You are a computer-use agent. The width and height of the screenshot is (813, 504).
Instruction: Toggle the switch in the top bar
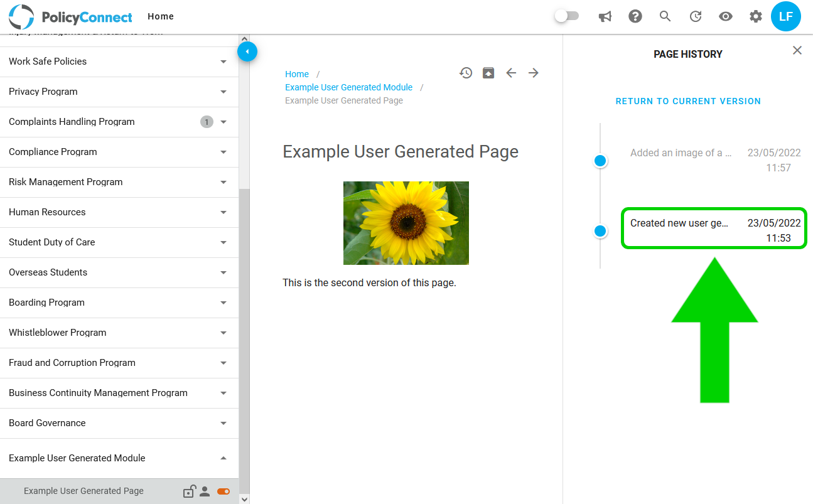[x=567, y=16]
